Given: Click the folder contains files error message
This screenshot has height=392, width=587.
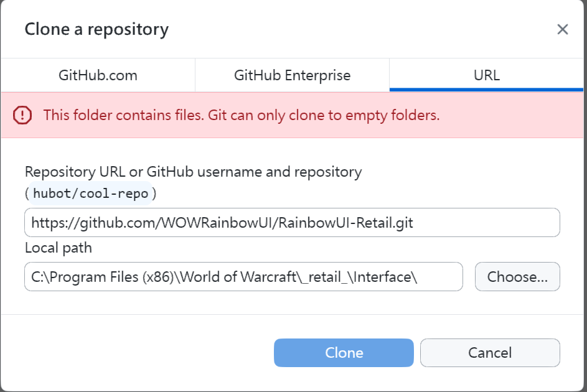Looking at the screenshot, I should [x=242, y=115].
